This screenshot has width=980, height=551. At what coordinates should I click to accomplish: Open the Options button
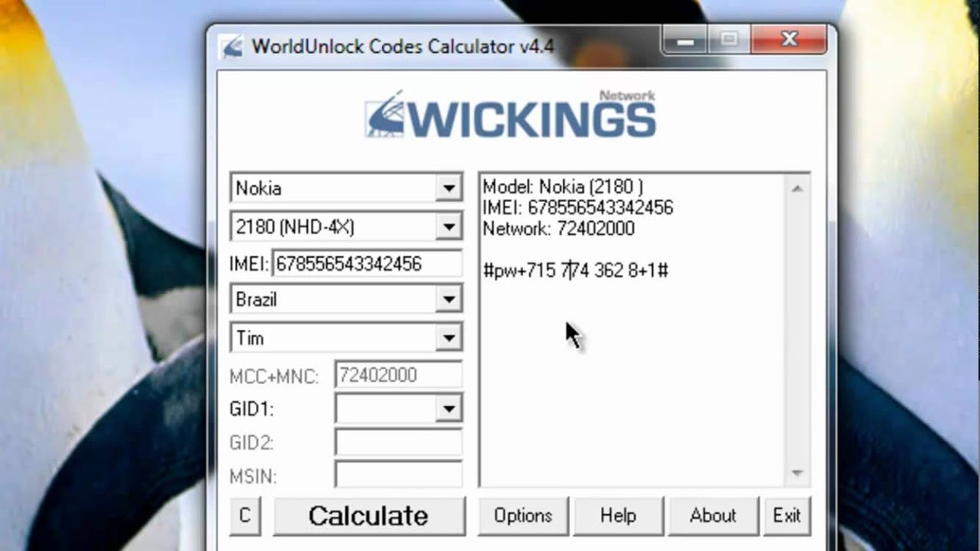click(523, 516)
